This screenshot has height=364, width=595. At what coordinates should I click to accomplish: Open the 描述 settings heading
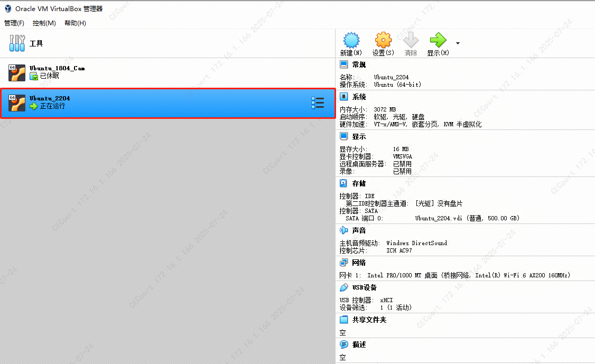[x=359, y=344]
